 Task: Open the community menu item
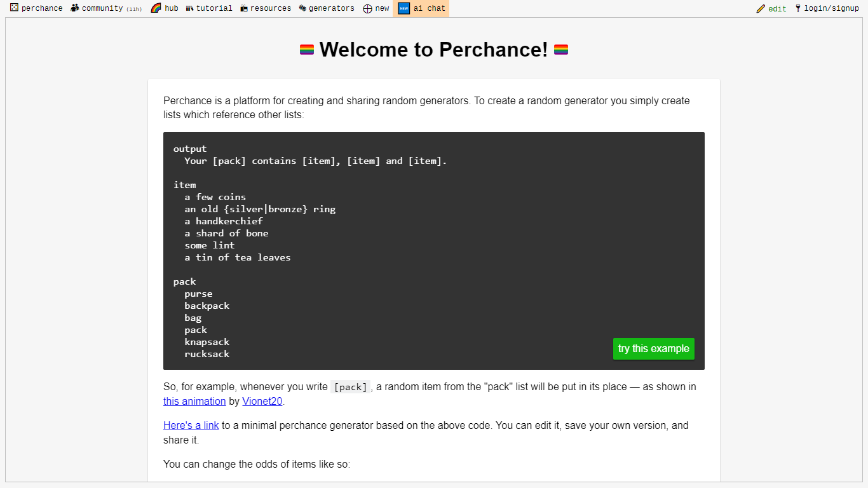[106, 8]
